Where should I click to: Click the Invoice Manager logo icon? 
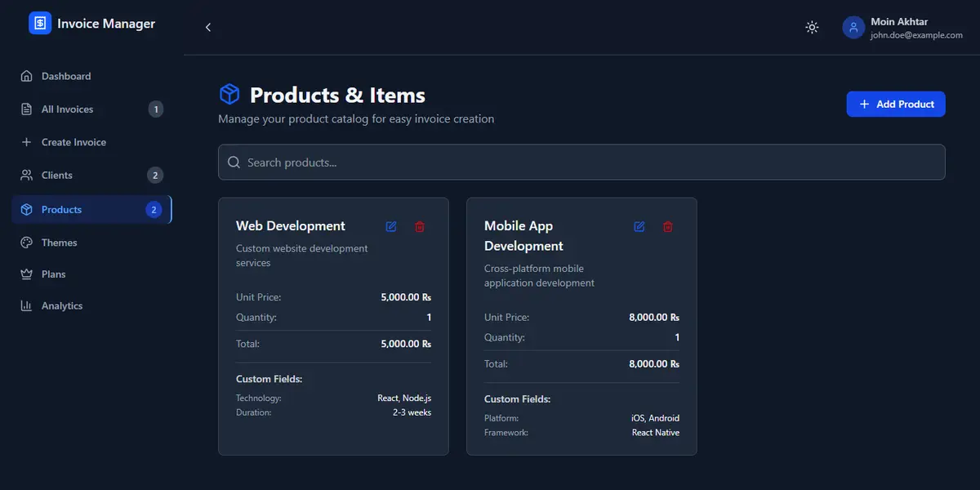pyautogui.click(x=40, y=24)
